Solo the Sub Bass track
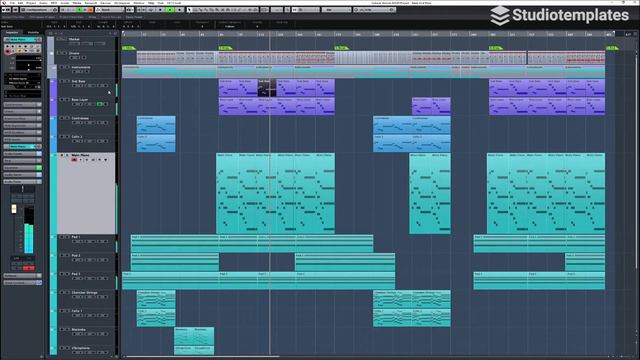The width and height of the screenshot is (640, 360). pyautogui.click(x=67, y=81)
